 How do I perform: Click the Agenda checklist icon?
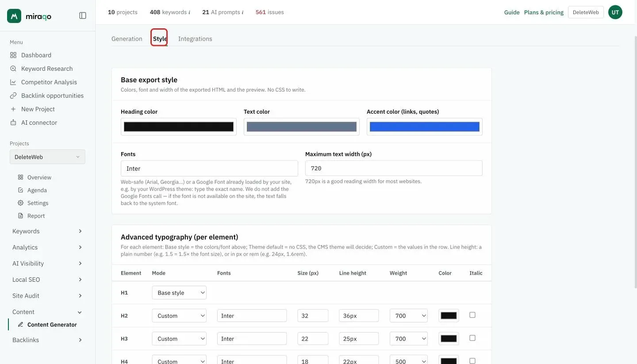click(20, 190)
